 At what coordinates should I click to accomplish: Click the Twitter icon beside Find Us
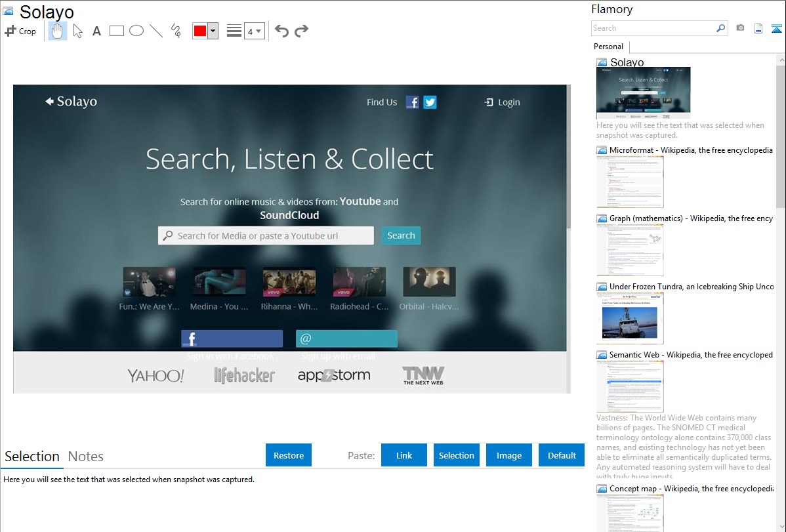(x=430, y=102)
